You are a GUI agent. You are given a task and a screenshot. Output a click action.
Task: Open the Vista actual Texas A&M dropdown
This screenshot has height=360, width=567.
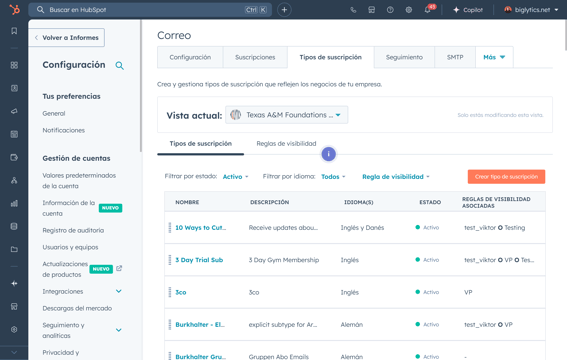286,115
